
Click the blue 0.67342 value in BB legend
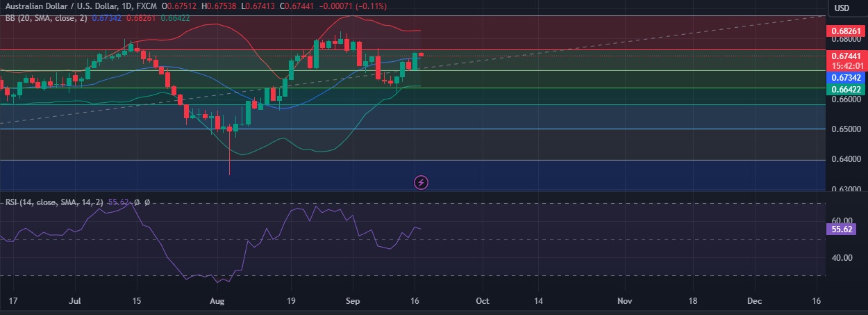[x=106, y=17]
